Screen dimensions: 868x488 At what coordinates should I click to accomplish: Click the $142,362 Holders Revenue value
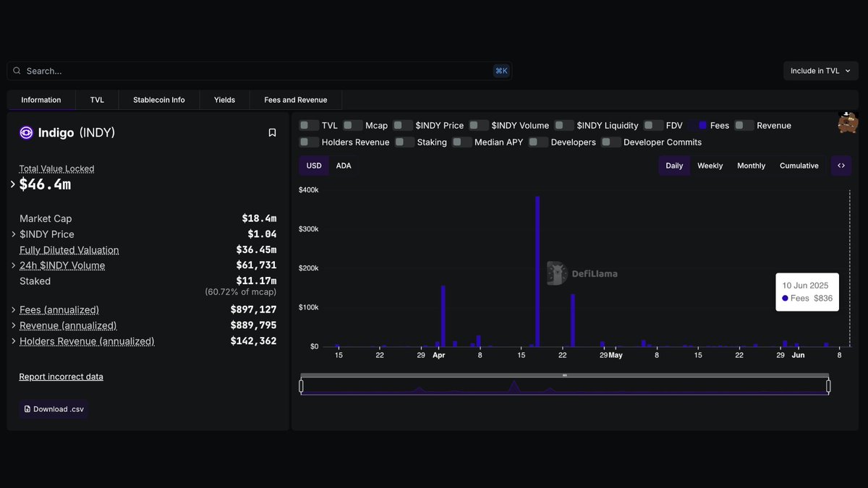[254, 341]
